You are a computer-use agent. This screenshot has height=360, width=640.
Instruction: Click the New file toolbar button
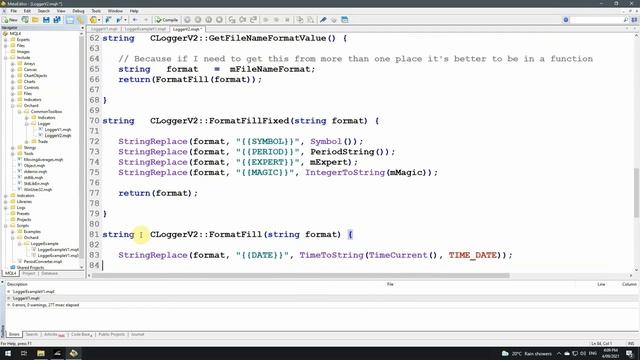tap(10, 20)
